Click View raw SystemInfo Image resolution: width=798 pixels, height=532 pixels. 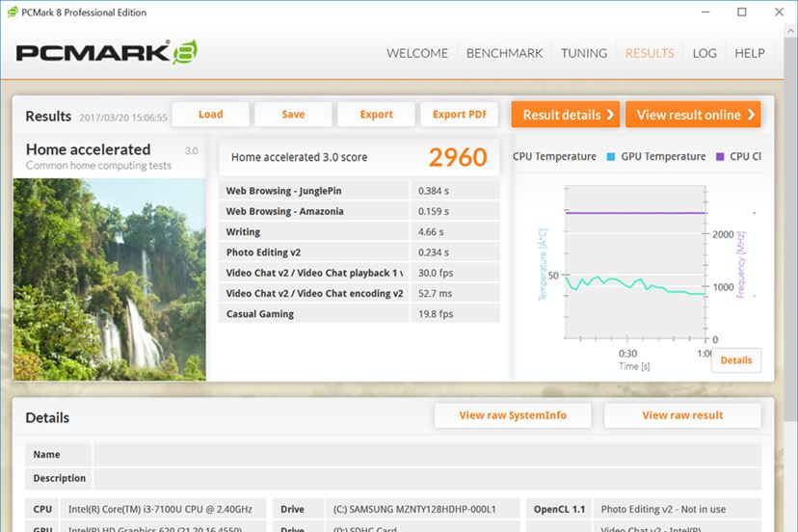[x=513, y=415]
